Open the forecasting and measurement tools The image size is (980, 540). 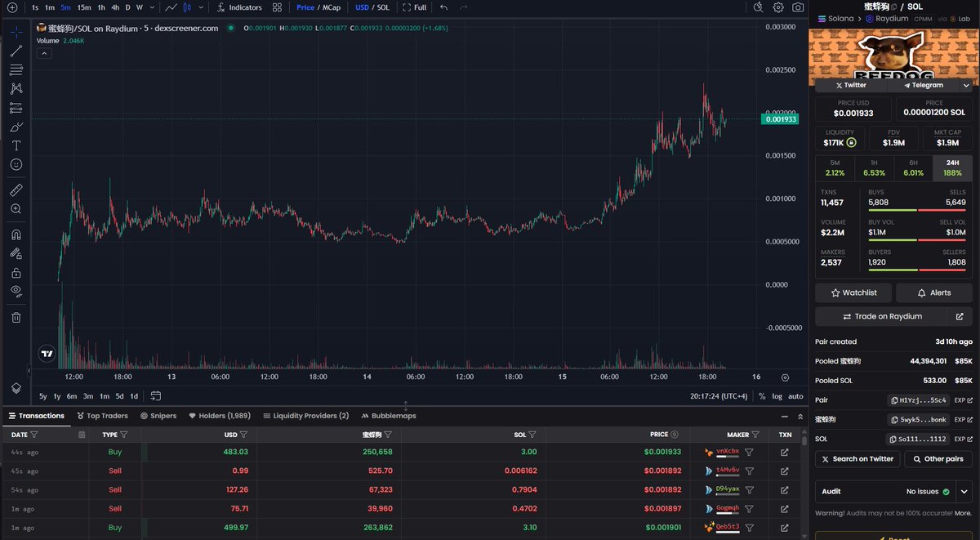coord(16,107)
